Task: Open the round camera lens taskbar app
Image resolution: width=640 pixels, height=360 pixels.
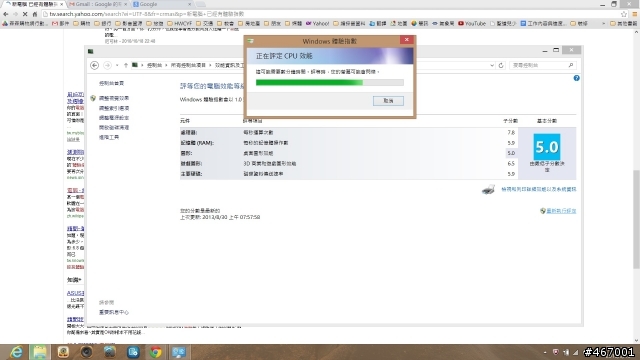Action: click(86, 352)
